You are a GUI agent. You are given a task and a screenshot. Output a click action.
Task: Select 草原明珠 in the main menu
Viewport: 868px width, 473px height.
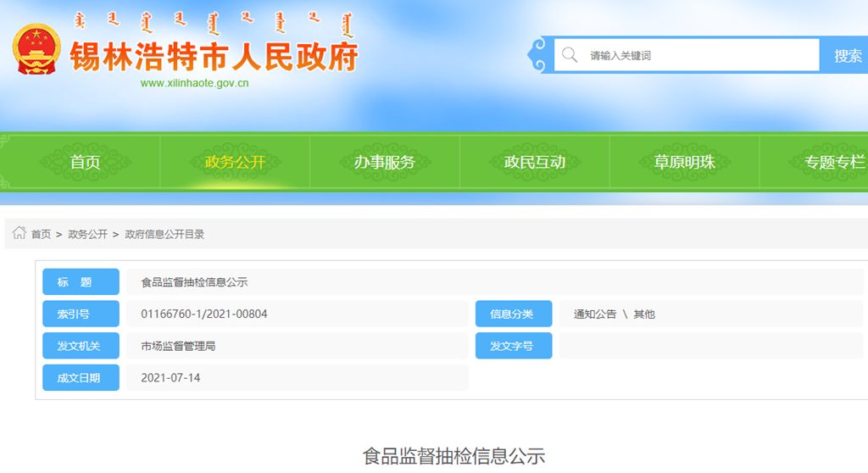coord(684,162)
